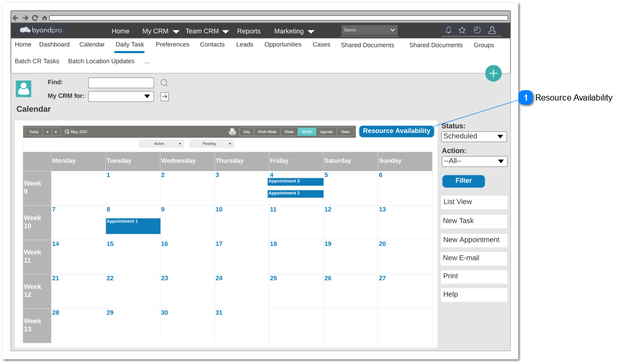Click the teal contact avatar icon
This screenshot has height=364, width=621.
[x=24, y=89]
